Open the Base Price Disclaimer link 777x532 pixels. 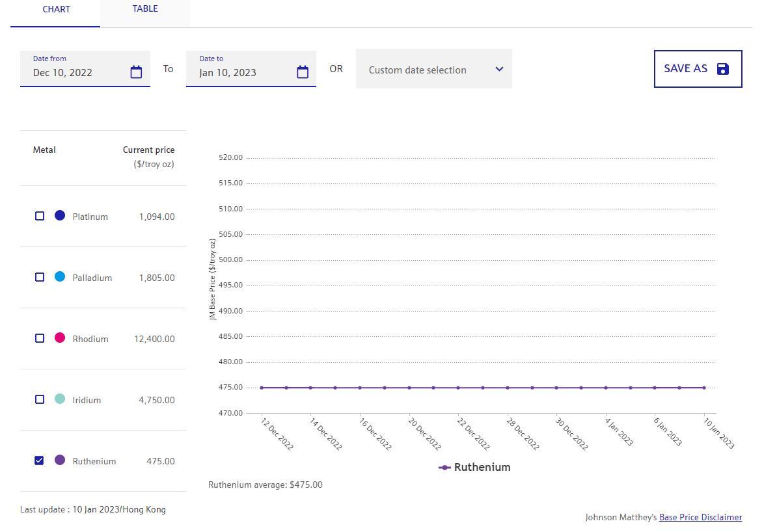[700, 518]
